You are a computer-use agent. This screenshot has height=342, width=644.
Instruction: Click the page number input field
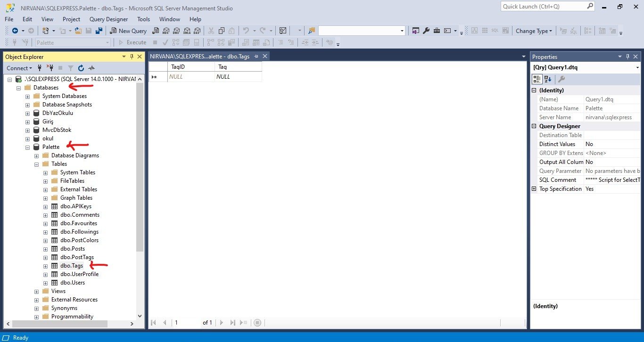pyautogui.click(x=186, y=323)
